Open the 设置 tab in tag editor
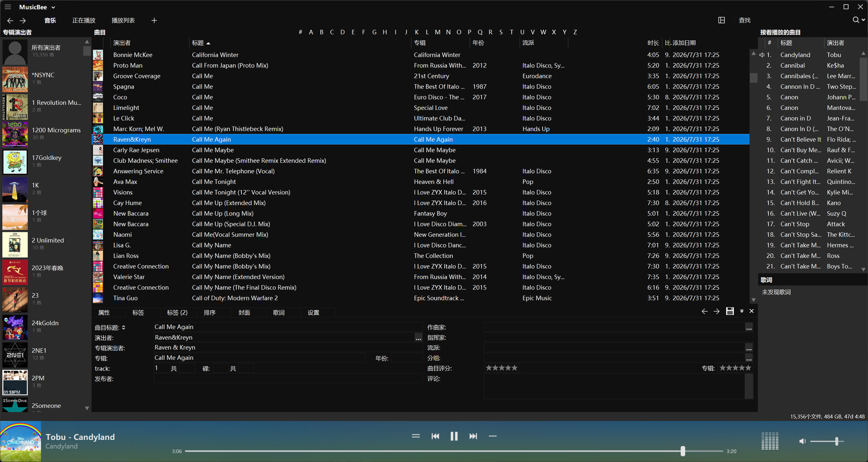868x462 pixels. [x=313, y=313]
